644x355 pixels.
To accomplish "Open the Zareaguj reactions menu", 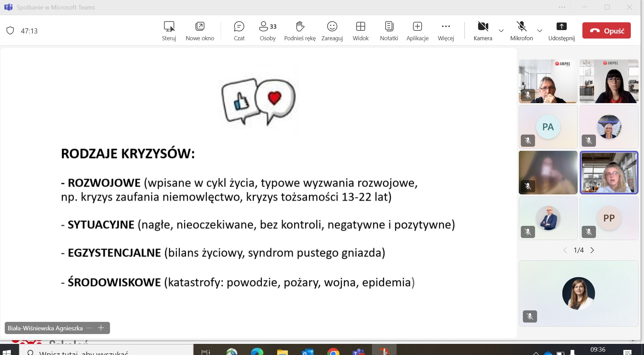I will click(x=332, y=31).
